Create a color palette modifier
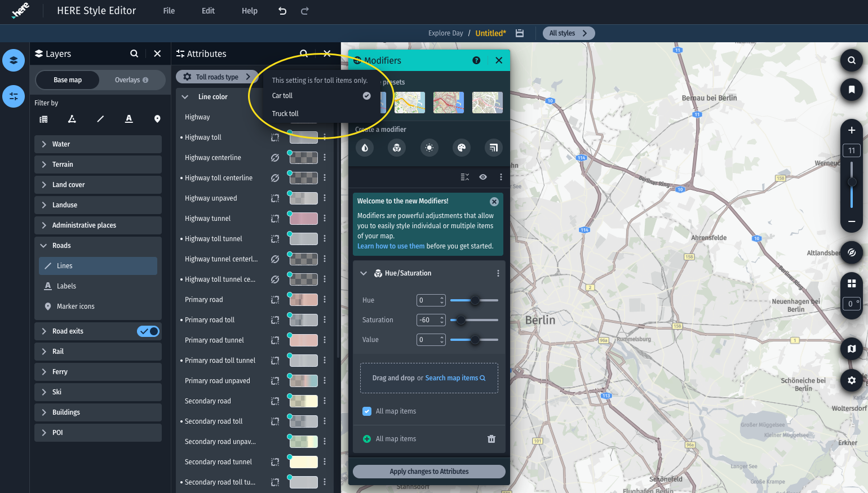 point(462,148)
